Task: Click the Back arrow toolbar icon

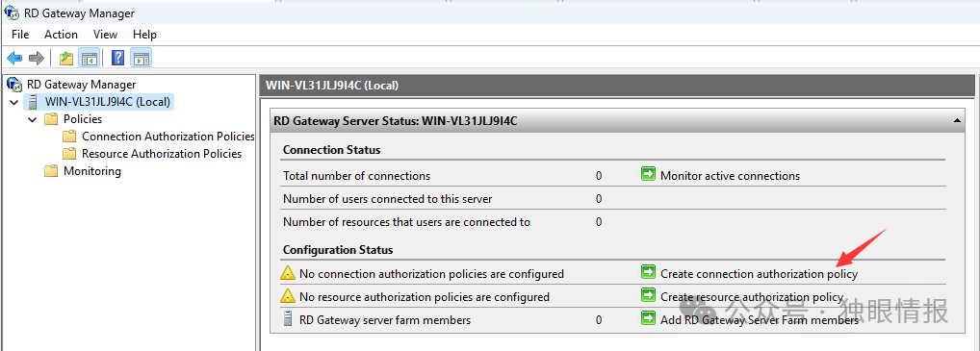Action: [14, 59]
